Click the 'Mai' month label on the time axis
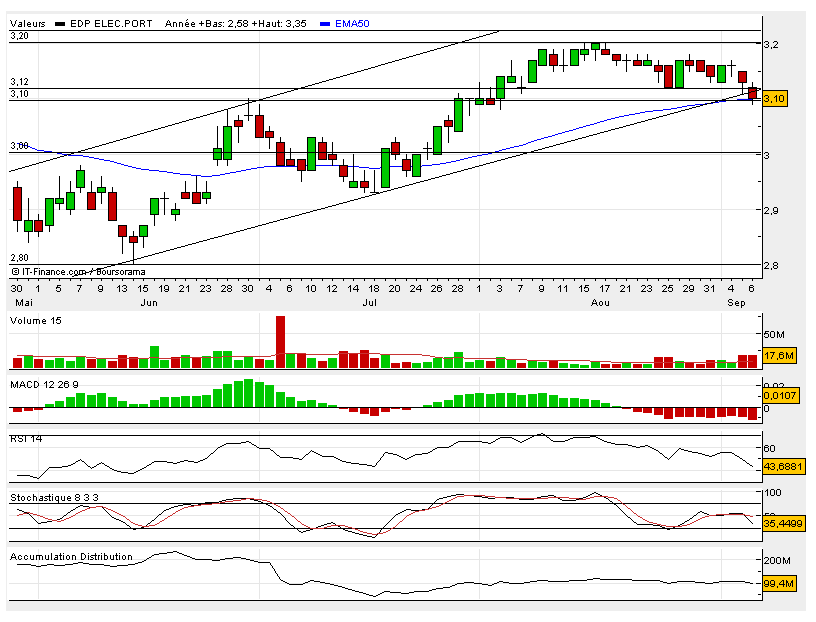 (23, 302)
